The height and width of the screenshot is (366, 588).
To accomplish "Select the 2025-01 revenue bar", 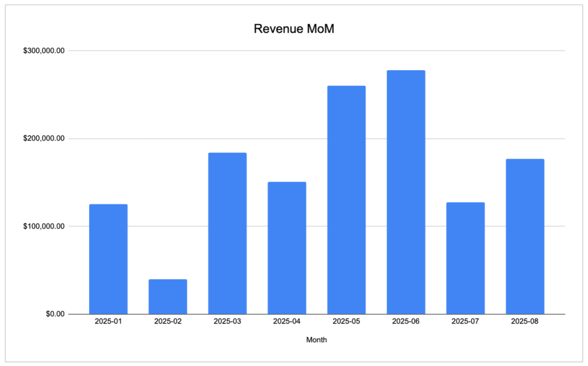I will 109,259.
